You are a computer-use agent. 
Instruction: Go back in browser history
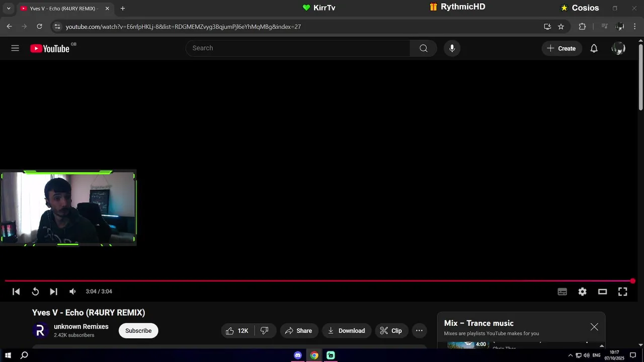tap(9, 27)
